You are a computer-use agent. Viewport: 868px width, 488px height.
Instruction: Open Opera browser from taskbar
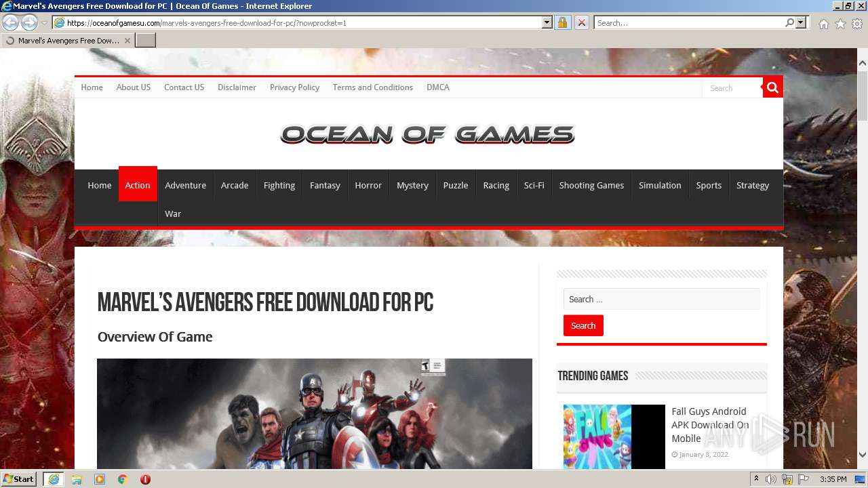tap(145, 479)
